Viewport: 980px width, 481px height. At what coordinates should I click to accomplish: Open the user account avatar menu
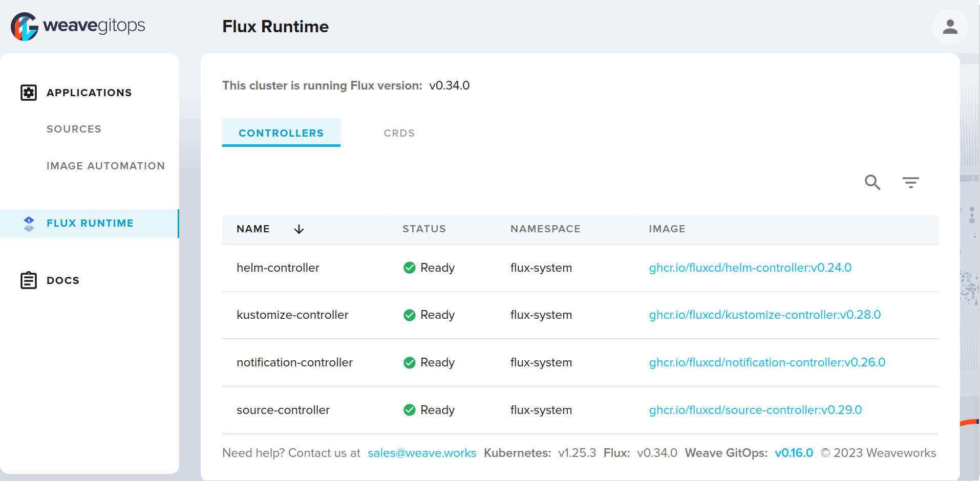950,27
